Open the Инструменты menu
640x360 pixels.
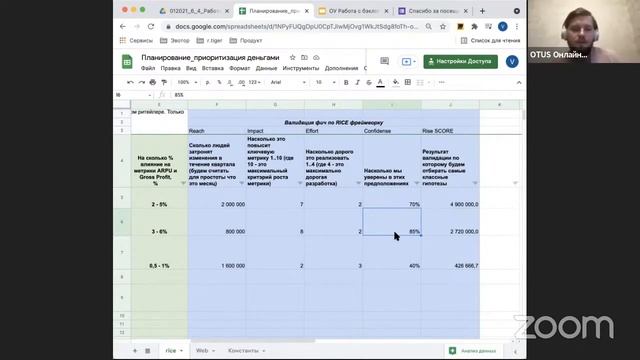(301, 68)
